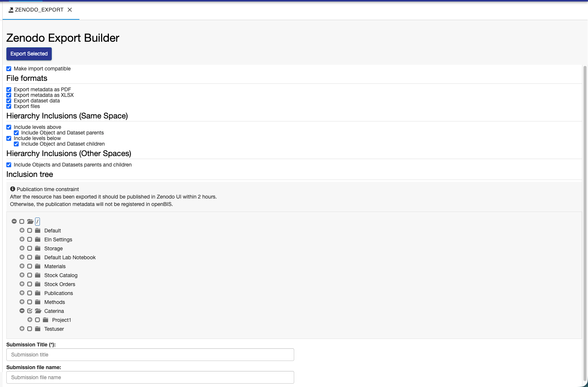Uncheck the Export files checkbox

(x=9, y=106)
